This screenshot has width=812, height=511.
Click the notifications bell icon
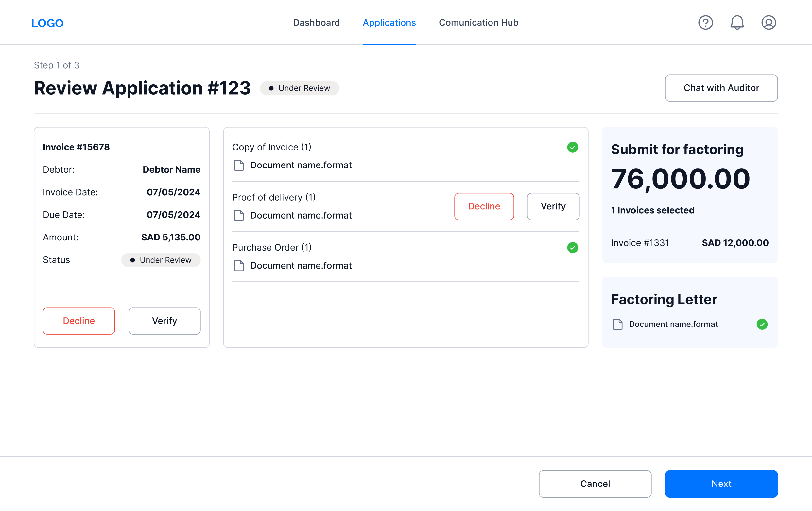coord(737,23)
